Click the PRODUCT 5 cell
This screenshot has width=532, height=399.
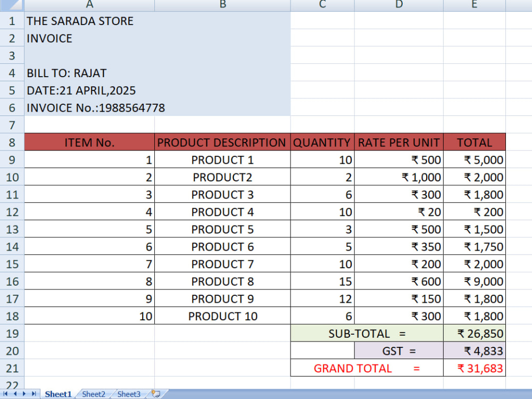click(222, 229)
